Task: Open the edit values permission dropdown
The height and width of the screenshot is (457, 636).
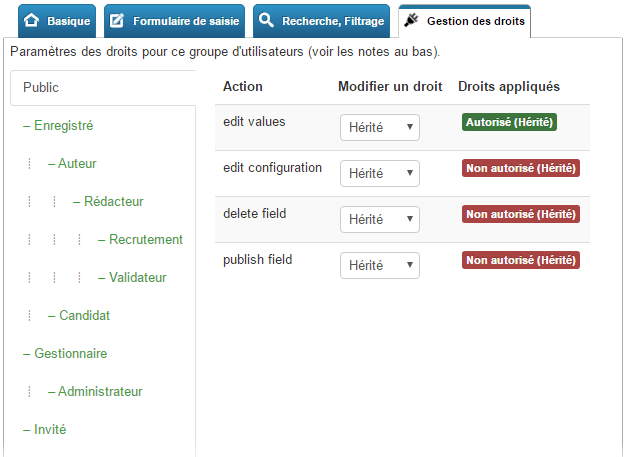Action: [x=380, y=127]
